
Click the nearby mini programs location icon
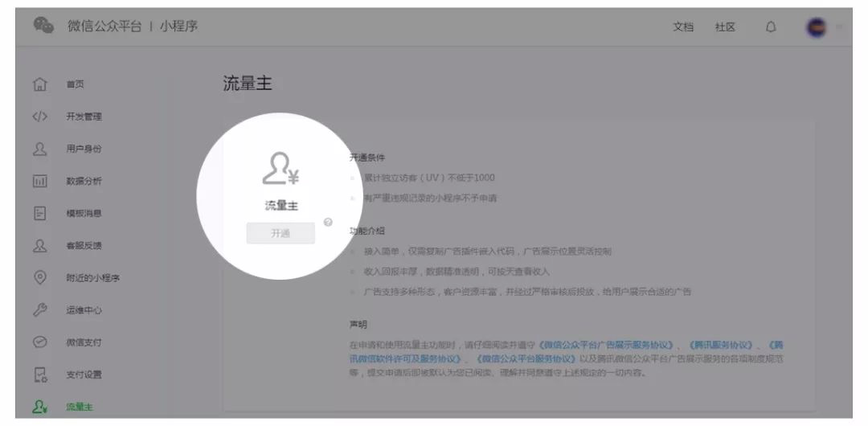click(x=40, y=278)
